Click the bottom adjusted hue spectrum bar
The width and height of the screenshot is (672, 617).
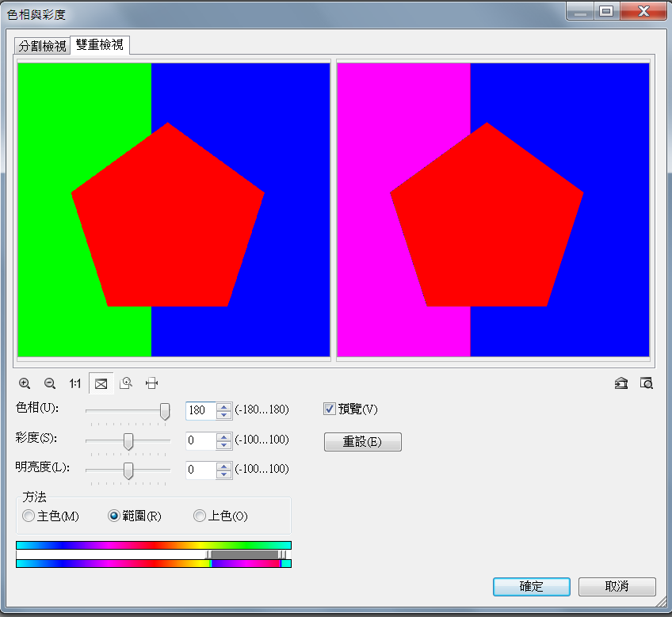(x=154, y=564)
